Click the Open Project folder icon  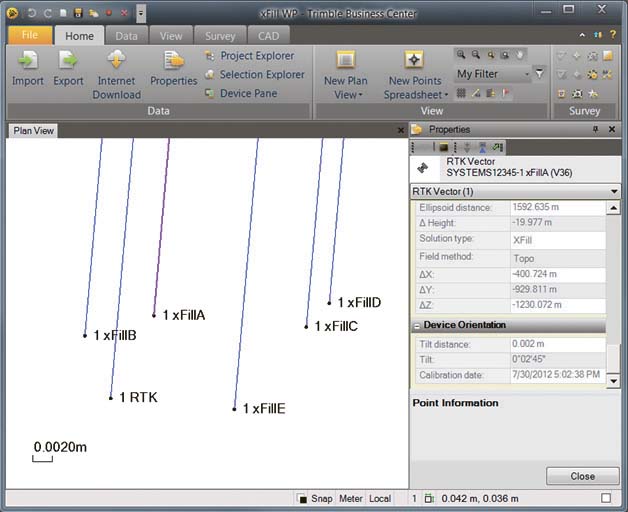94,13
